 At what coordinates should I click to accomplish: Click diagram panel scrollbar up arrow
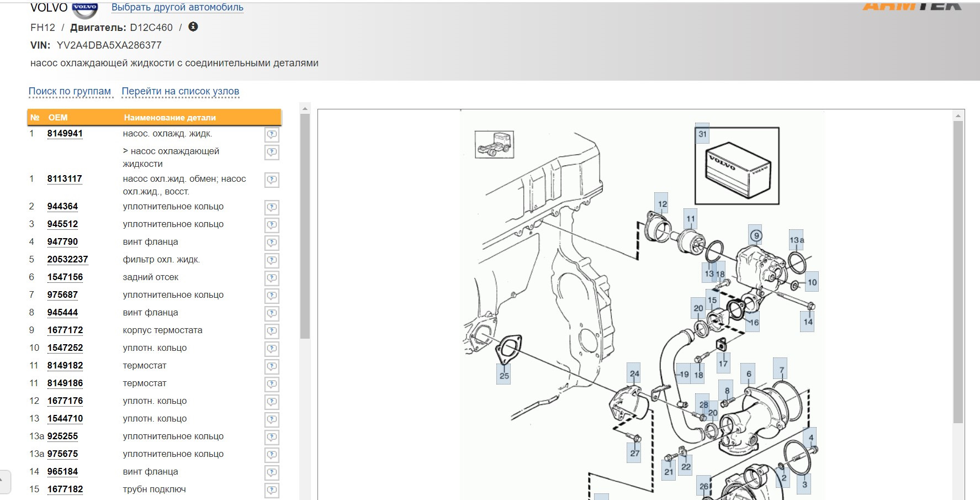(958, 115)
